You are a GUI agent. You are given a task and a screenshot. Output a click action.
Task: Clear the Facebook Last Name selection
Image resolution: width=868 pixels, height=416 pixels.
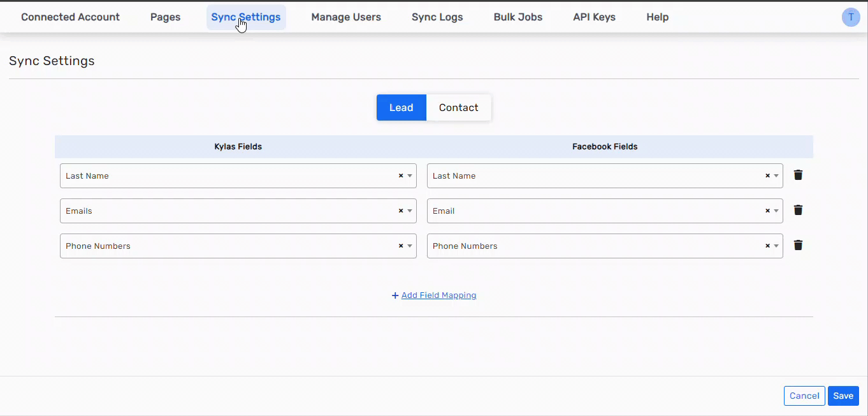[767, 175]
